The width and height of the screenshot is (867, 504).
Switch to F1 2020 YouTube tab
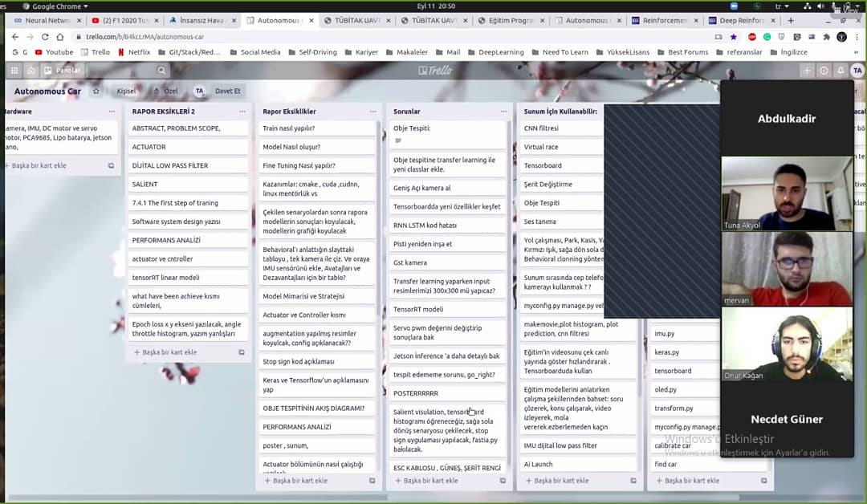point(124,20)
